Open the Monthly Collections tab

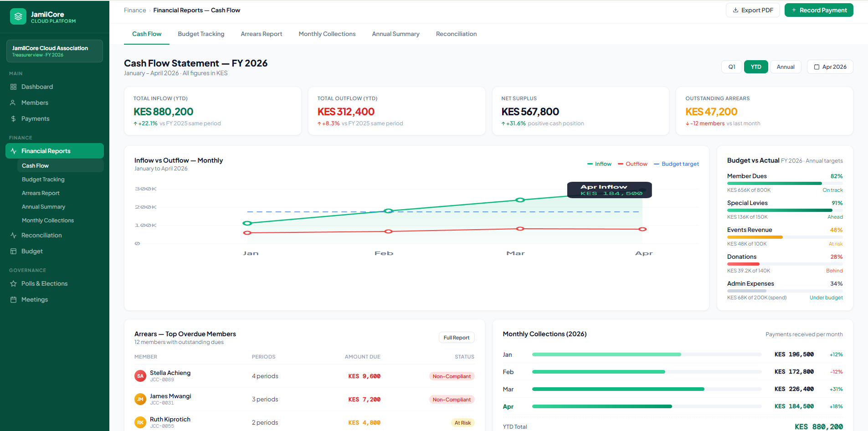pos(327,34)
